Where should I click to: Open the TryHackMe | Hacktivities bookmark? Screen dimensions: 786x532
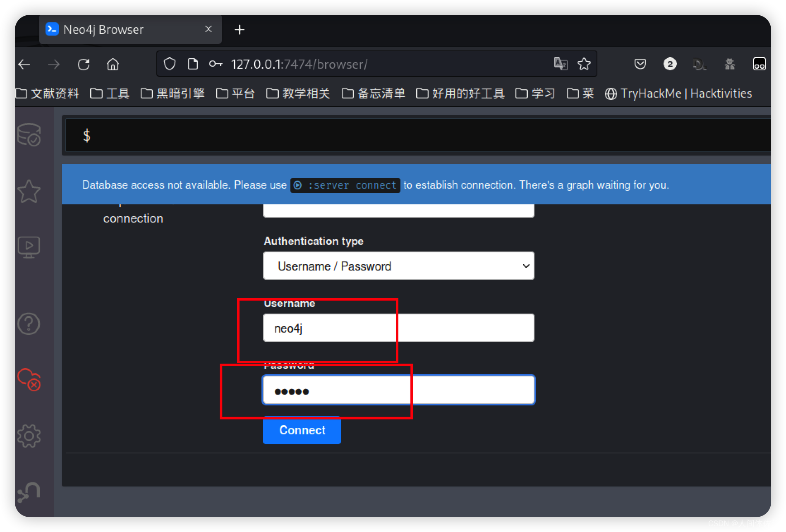678,93
